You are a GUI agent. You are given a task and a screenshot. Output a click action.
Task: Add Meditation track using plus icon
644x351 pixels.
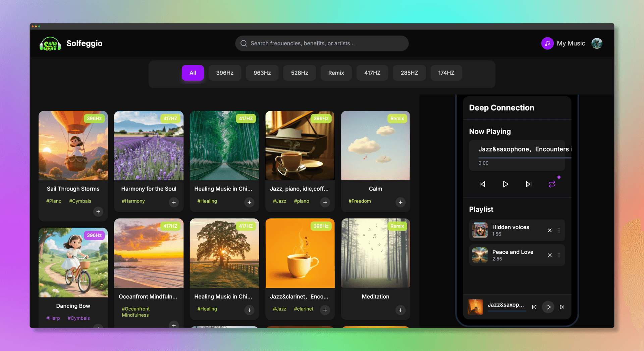click(x=400, y=310)
